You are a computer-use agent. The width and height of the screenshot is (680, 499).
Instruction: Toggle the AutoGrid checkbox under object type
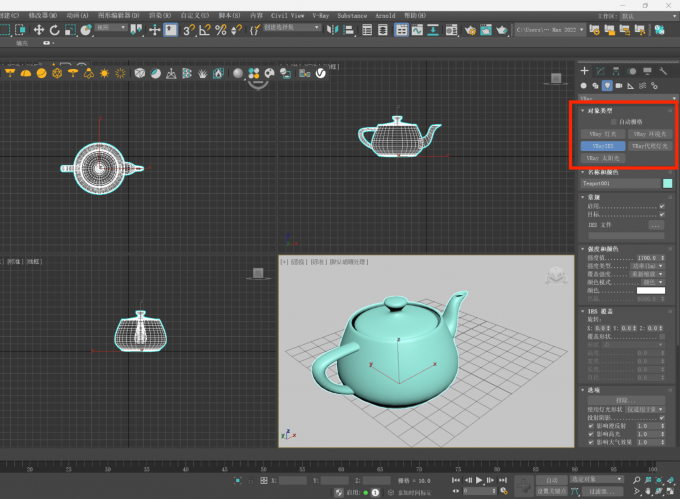[614, 122]
